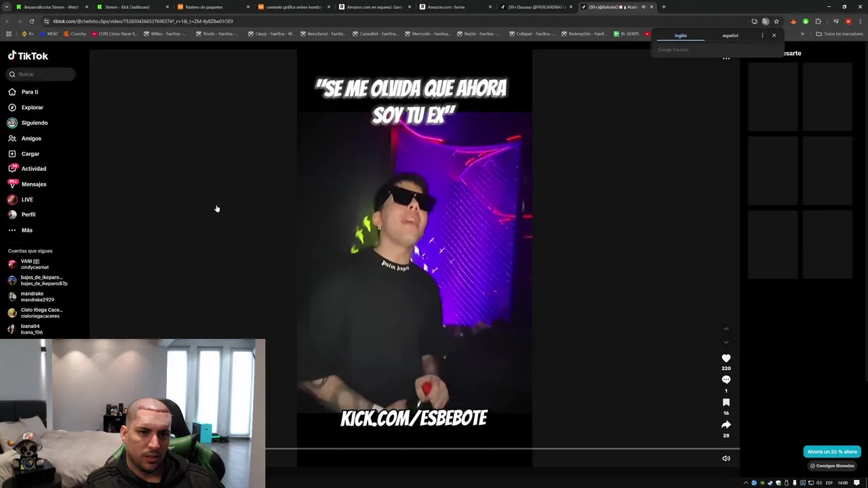Screen dimensions: 868x488
Task: Switch to Rastreo de paquetes tab
Action: [213, 7]
